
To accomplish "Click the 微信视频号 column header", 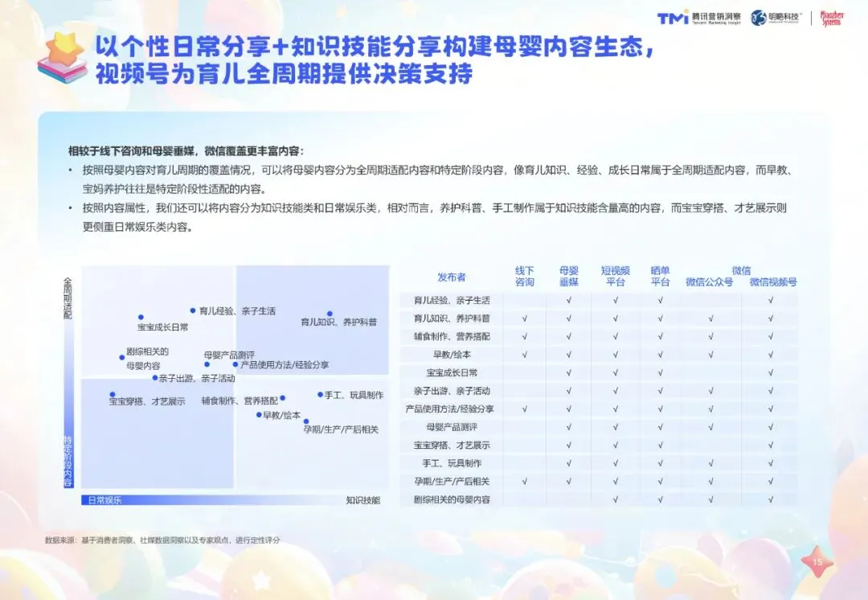I will click(773, 282).
